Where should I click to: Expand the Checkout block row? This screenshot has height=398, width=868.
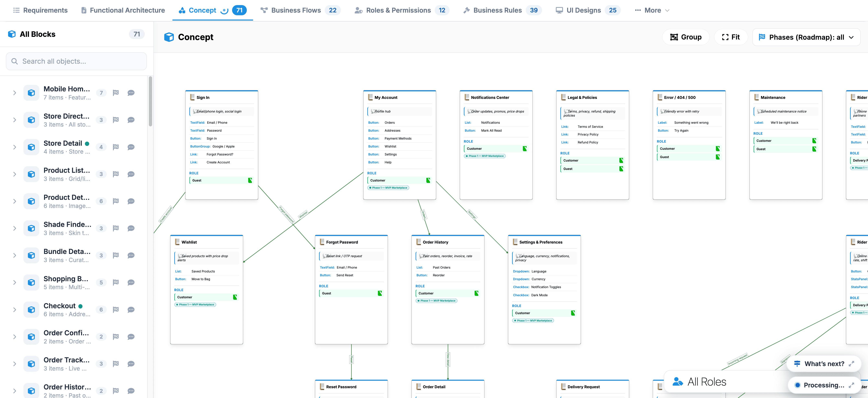point(14,310)
